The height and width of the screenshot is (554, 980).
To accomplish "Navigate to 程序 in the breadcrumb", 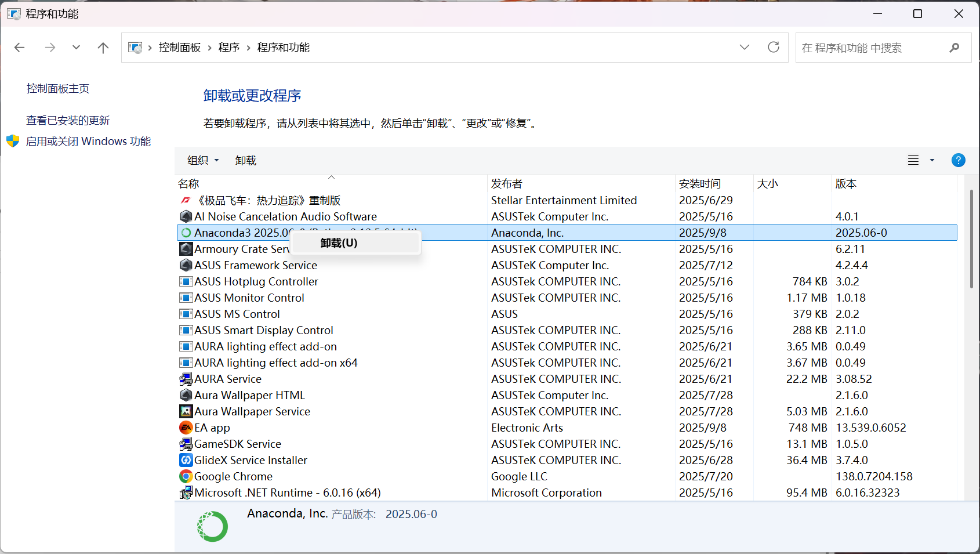I will tap(228, 48).
